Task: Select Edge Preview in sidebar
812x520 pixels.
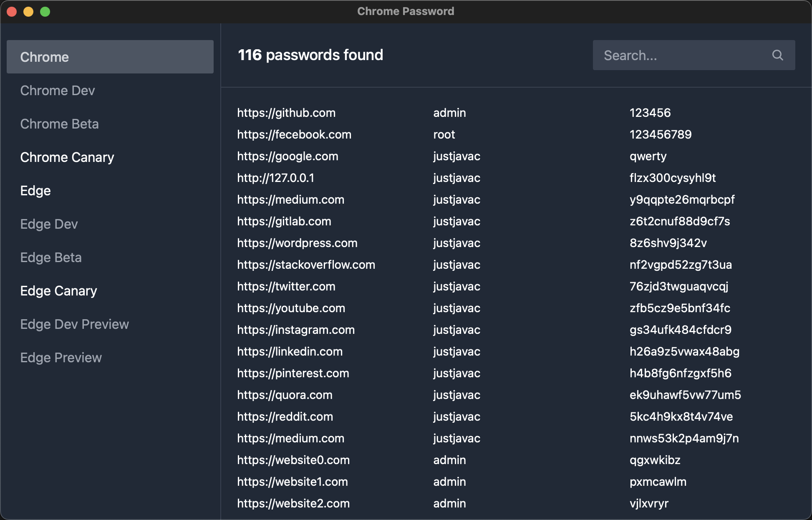Action: (x=61, y=358)
